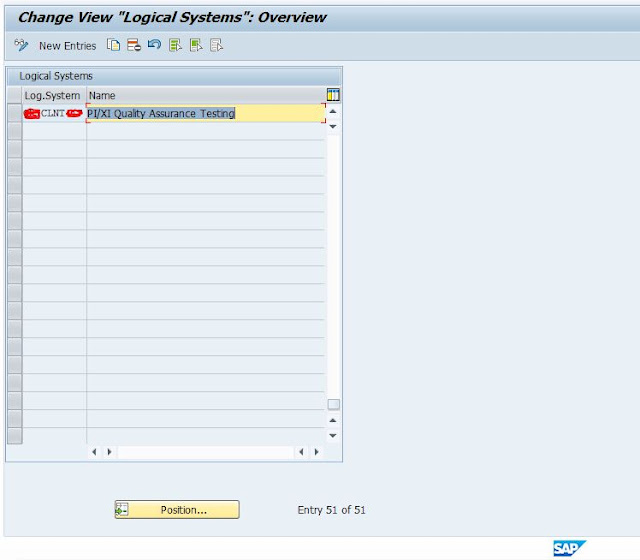Select the row with PI/XI Quality Assurance Testing

pos(15,113)
